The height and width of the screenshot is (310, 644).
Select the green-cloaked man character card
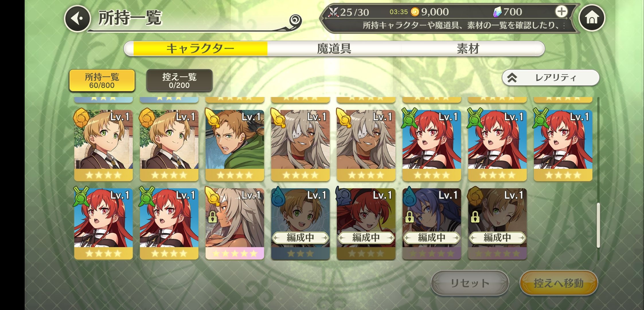click(235, 145)
